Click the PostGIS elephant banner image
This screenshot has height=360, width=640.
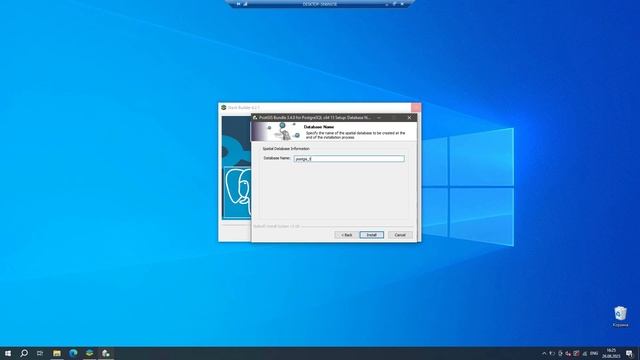[x=277, y=131]
